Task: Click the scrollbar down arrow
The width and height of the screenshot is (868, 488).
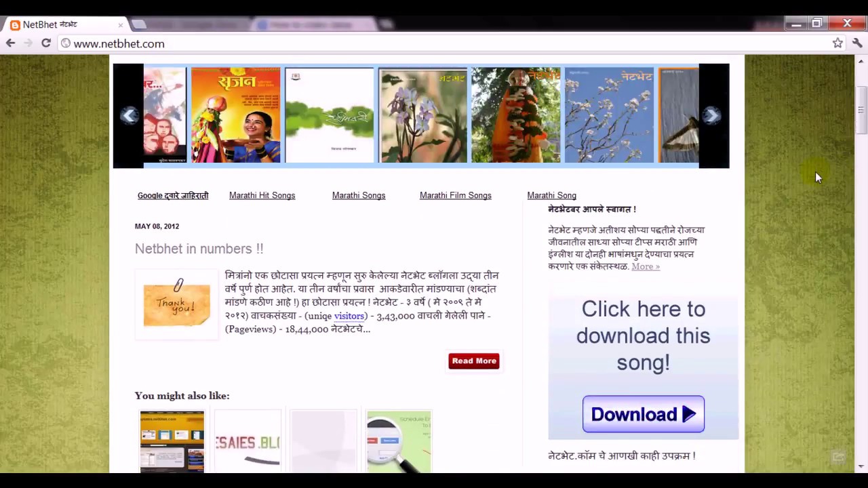Action: pyautogui.click(x=861, y=467)
